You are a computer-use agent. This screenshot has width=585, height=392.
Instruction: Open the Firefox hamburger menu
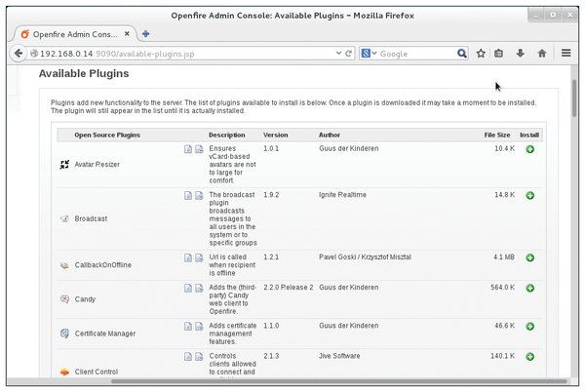[x=565, y=54]
